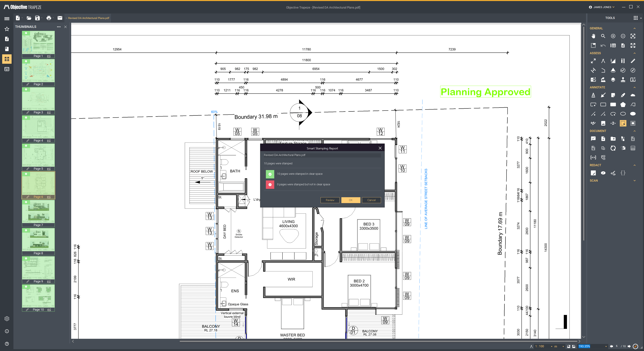
Task: Open the JAMES JONES user menu
Action: point(602,7)
